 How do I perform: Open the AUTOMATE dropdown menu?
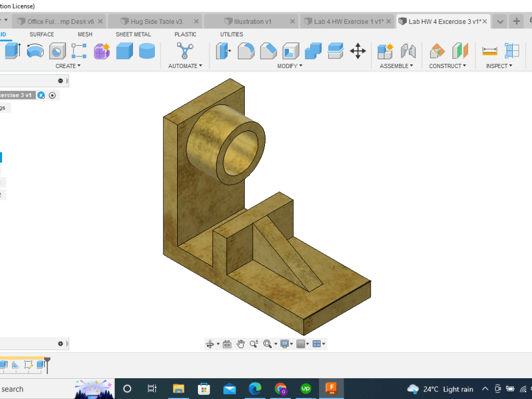click(185, 66)
